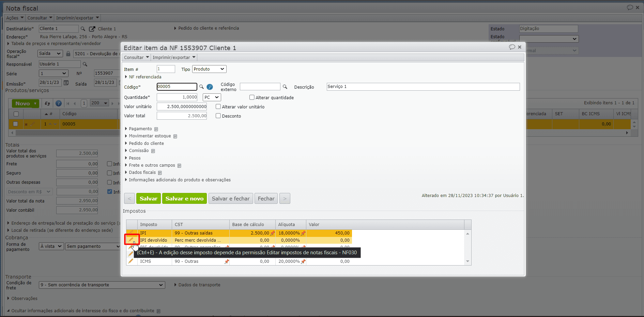Image resolution: width=644 pixels, height=317 pixels.
Task: Go to the next item with the > button
Action: point(285,199)
